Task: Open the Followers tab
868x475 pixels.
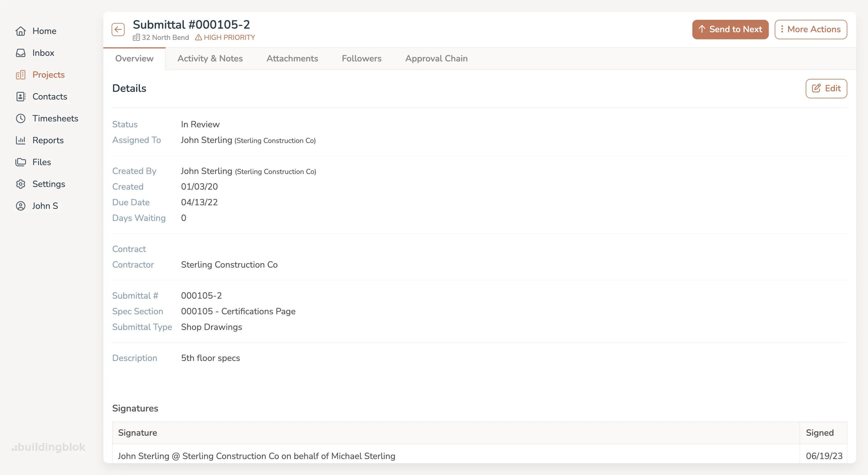Action: (361, 58)
